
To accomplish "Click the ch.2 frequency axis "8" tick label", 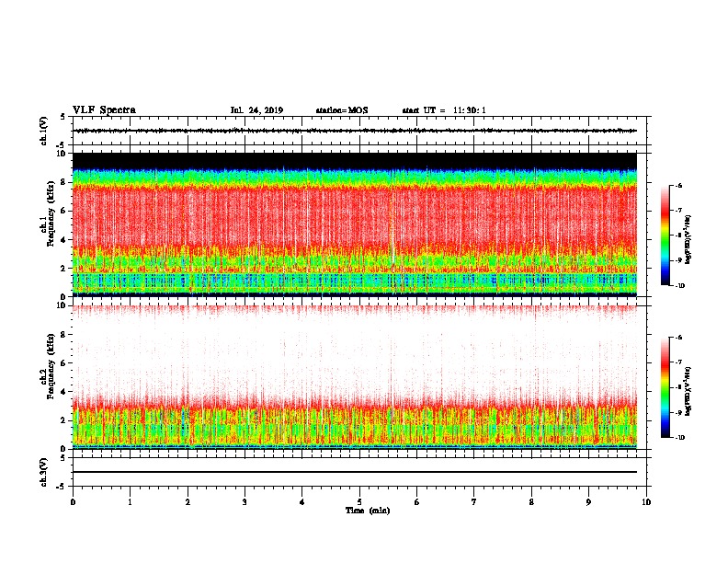I will coord(64,335).
